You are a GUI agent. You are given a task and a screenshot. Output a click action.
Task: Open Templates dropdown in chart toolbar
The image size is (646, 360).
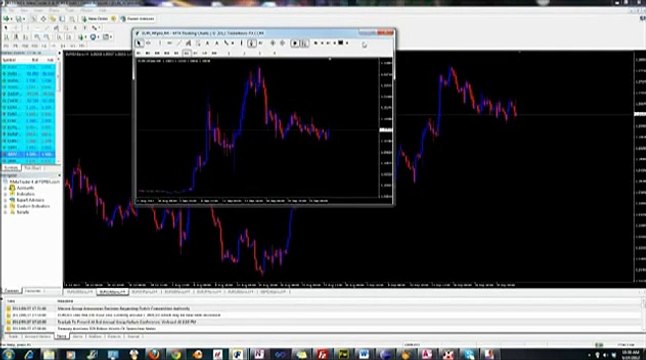[x=110, y=37]
